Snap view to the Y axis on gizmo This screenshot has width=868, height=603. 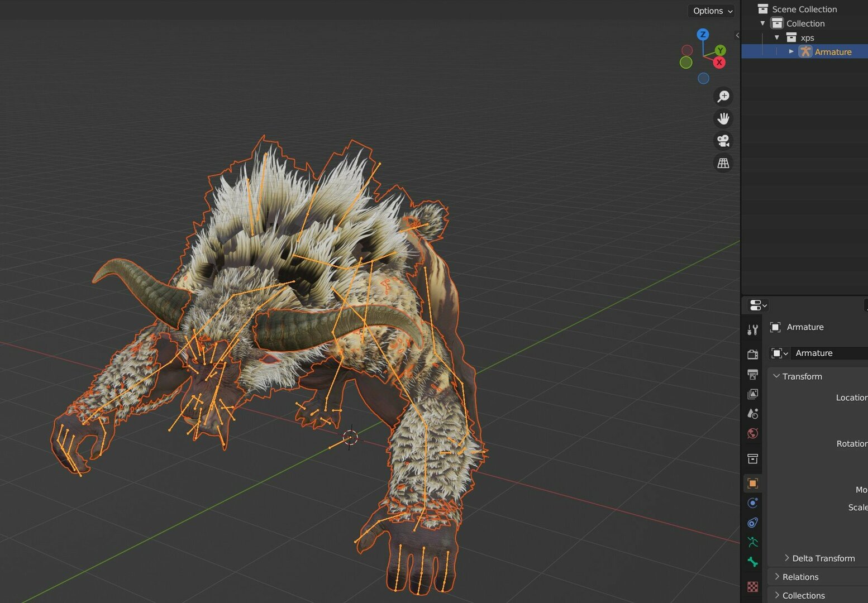(721, 50)
